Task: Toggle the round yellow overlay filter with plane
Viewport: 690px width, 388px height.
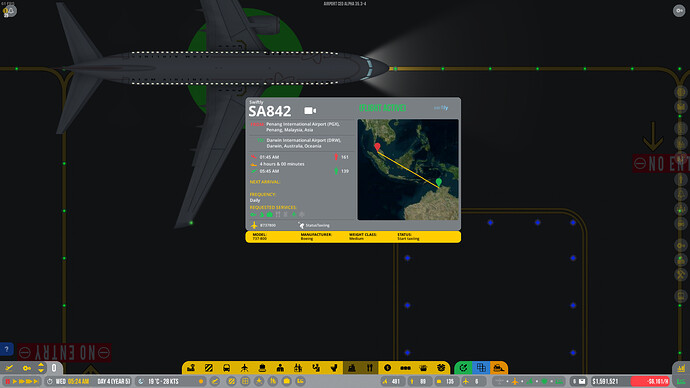Action: (x=259, y=381)
